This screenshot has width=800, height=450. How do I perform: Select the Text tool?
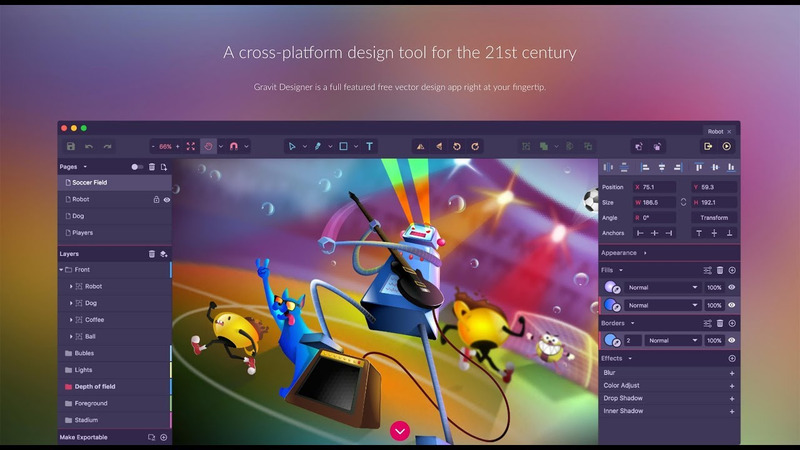[x=369, y=146]
